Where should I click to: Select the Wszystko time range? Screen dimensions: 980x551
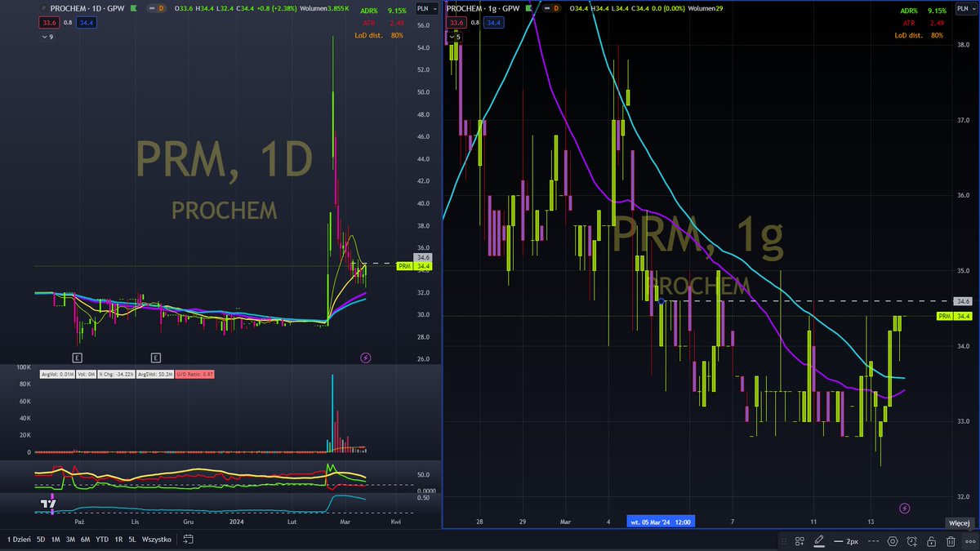pos(157,540)
